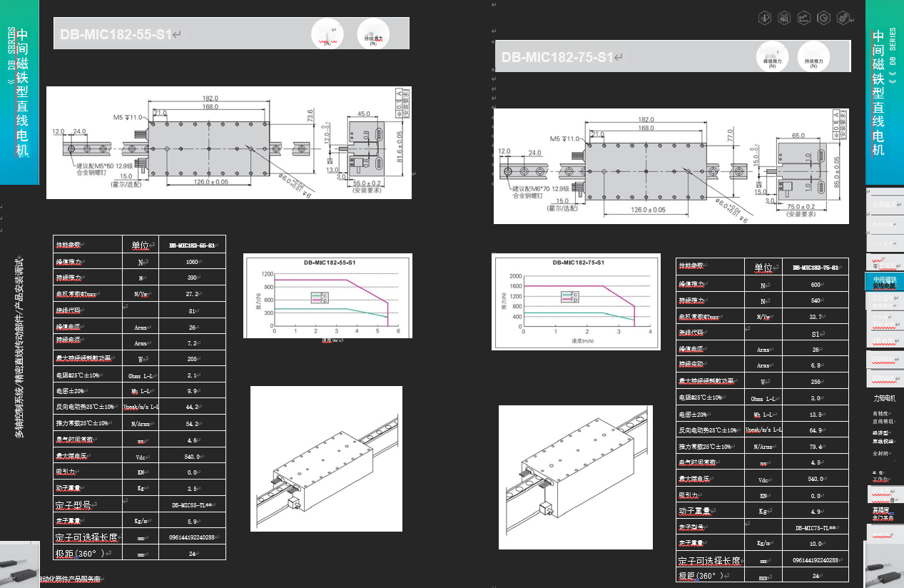The width and height of the screenshot is (904, 588).
Task: Click the value 6.8 in the right table
Action: [816, 365]
